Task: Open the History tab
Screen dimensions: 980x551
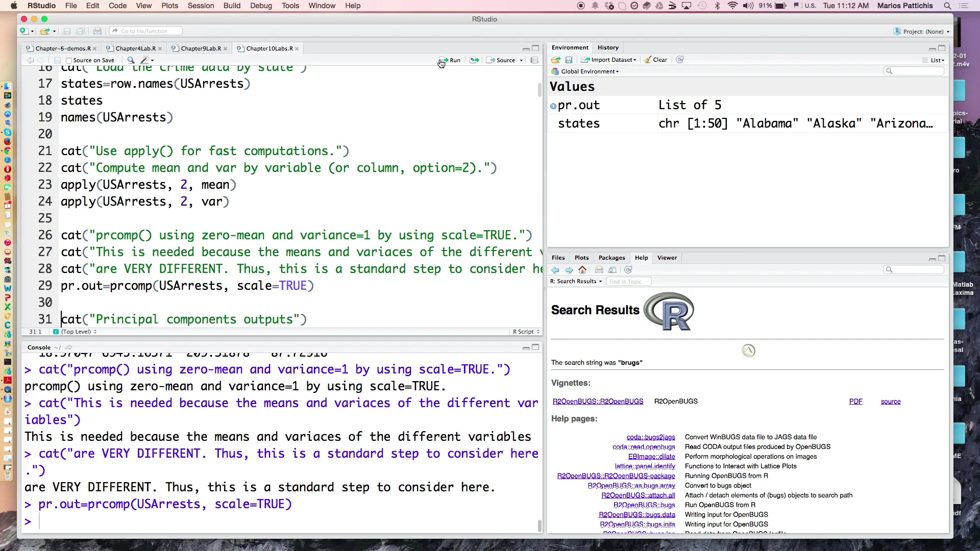Action: coord(608,47)
